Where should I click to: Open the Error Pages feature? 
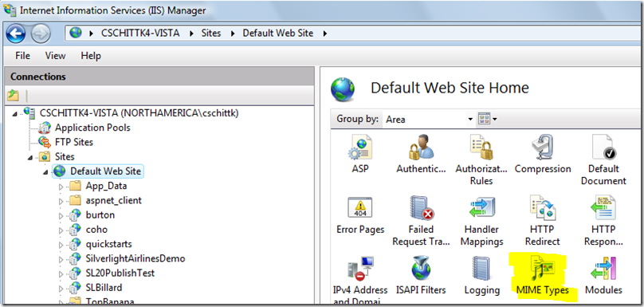[x=360, y=215]
